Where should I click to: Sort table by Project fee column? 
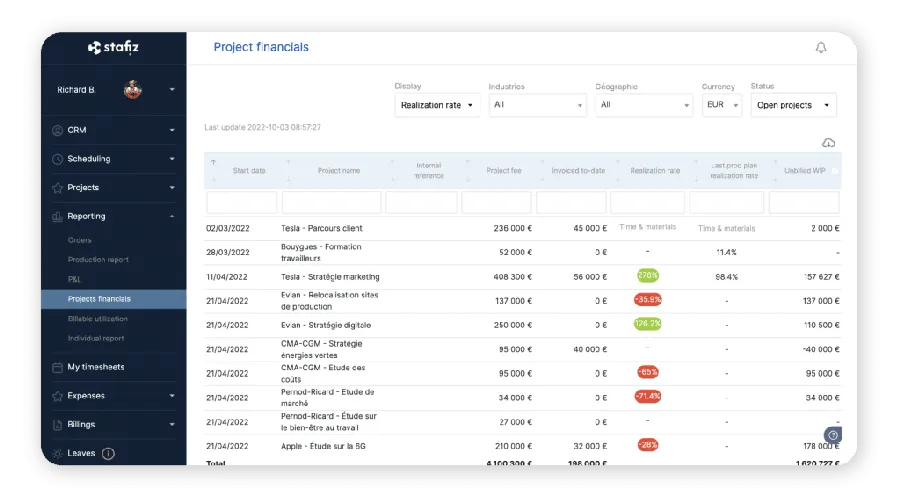point(497,171)
